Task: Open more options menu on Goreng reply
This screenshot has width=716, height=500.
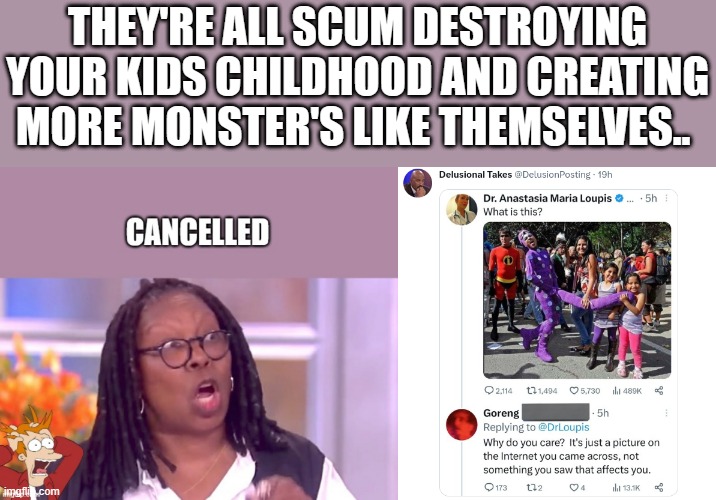Action: click(667, 413)
